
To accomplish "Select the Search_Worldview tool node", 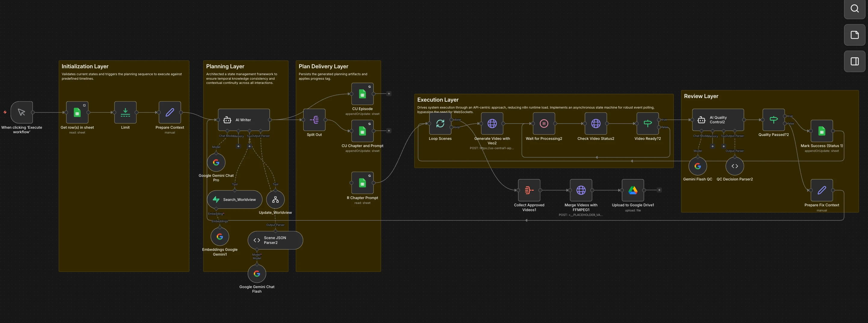I will (234, 200).
